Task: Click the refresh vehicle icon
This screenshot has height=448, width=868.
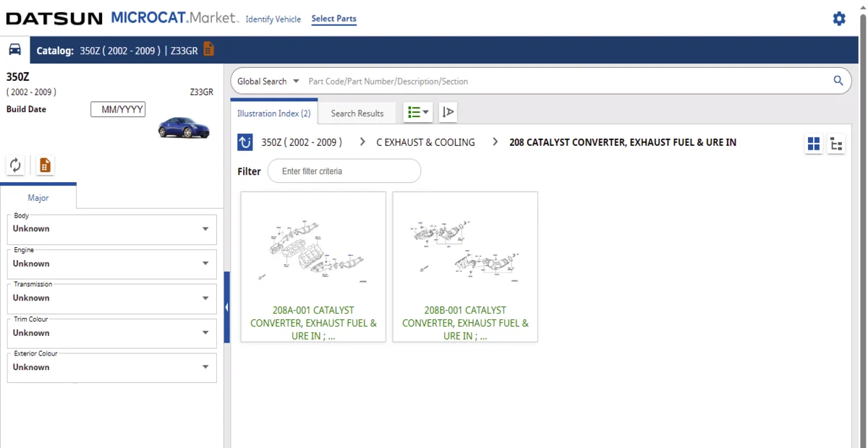Action: point(15,165)
